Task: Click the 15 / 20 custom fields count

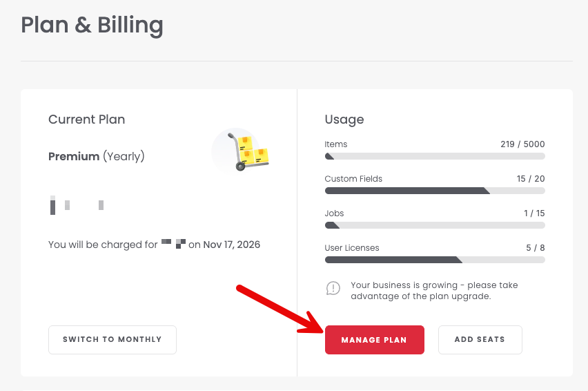Action: pos(531,179)
